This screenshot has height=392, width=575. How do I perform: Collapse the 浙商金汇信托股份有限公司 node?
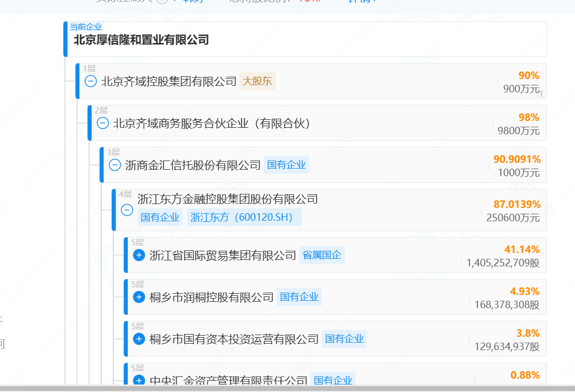(114, 165)
